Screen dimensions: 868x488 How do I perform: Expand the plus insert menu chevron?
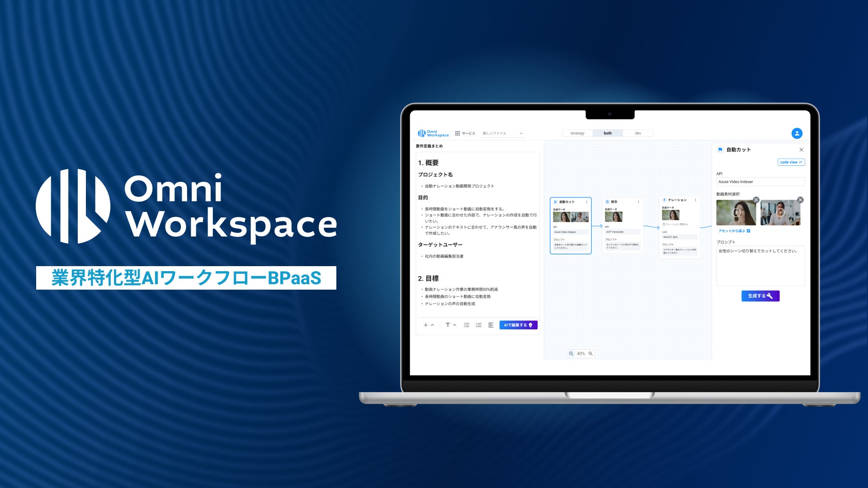click(433, 325)
